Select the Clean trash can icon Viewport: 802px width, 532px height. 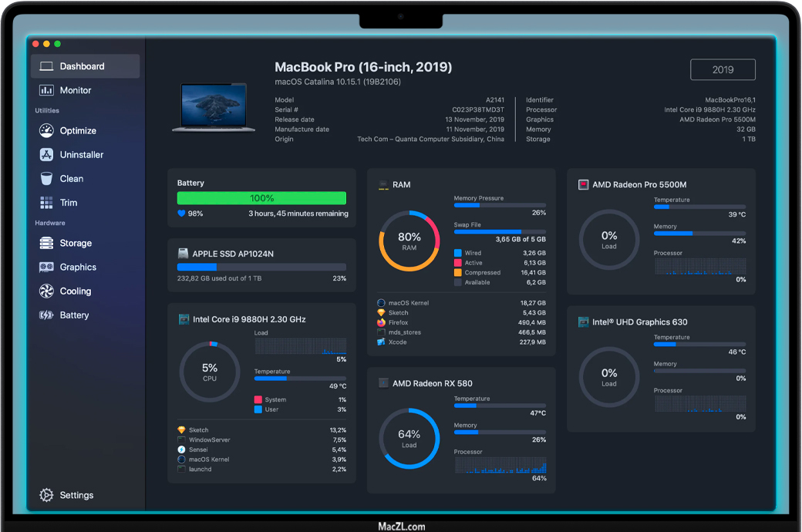pyautogui.click(x=46, y=179)
